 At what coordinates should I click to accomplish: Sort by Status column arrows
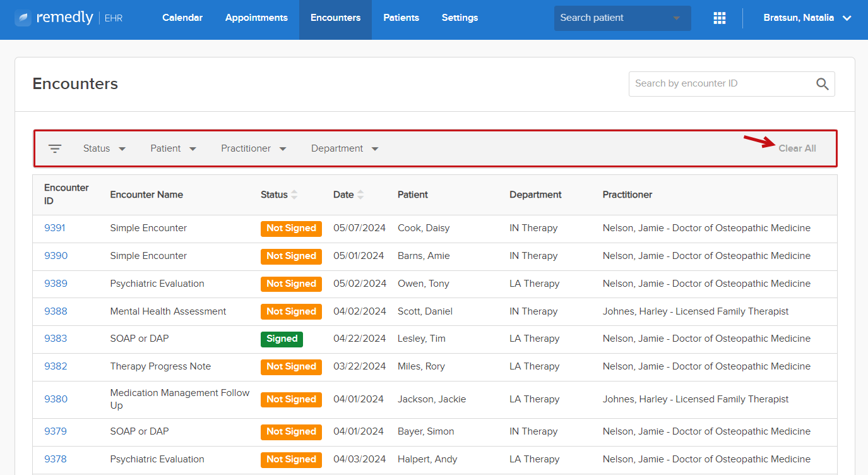tap(294, 195)
